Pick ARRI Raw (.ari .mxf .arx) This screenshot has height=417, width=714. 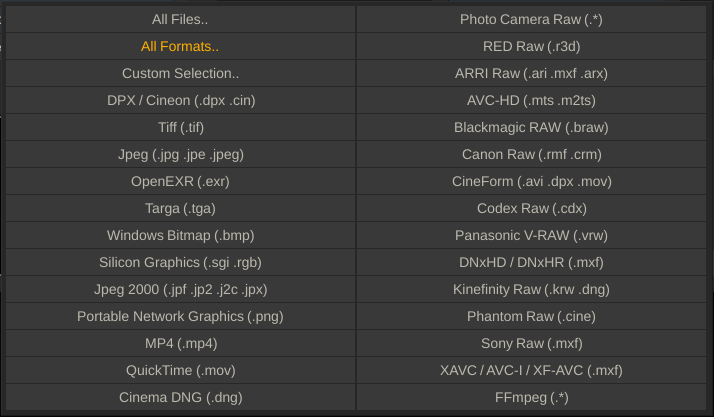tap(531, 73)
